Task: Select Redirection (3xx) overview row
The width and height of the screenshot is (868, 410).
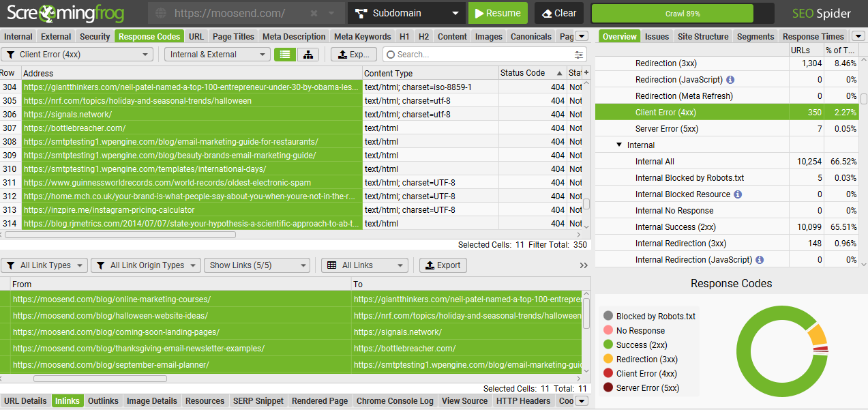Action: pos(727,63)
